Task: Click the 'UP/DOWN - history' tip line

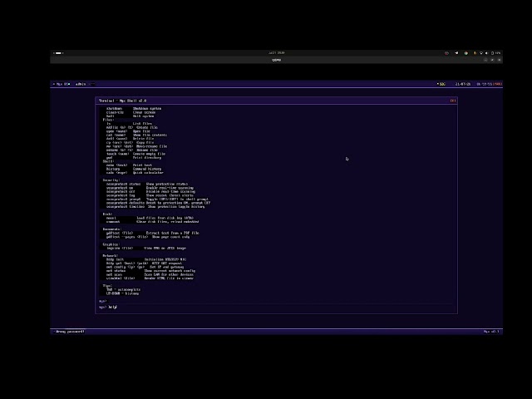Action: [122, 293]
